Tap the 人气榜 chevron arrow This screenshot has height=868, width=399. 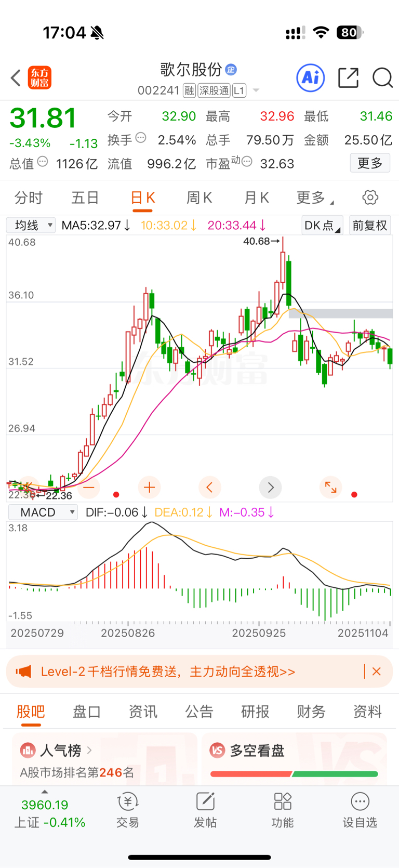(x=89, y=750)
